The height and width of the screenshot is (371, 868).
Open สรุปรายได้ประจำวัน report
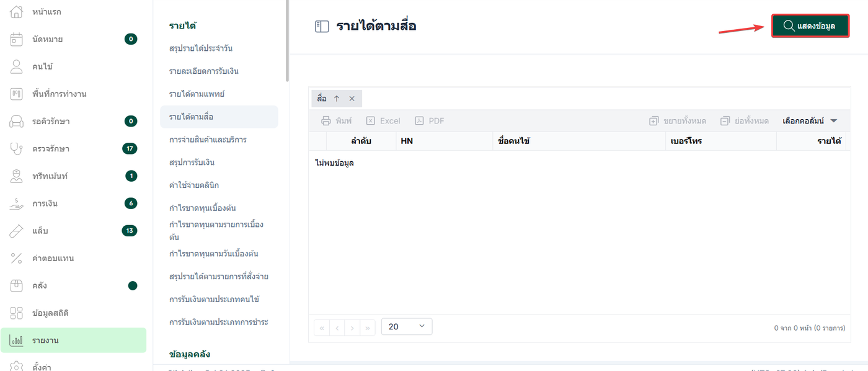click(201, 48)
